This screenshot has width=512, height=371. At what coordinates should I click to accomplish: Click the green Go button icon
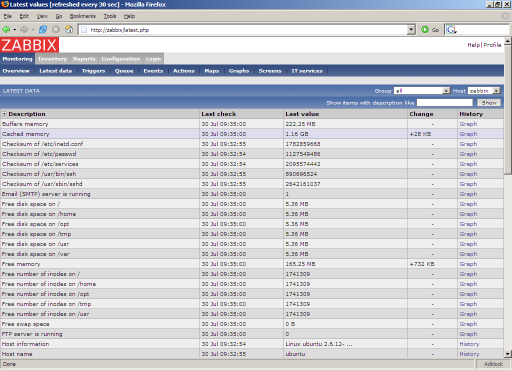tap(425, 30)
